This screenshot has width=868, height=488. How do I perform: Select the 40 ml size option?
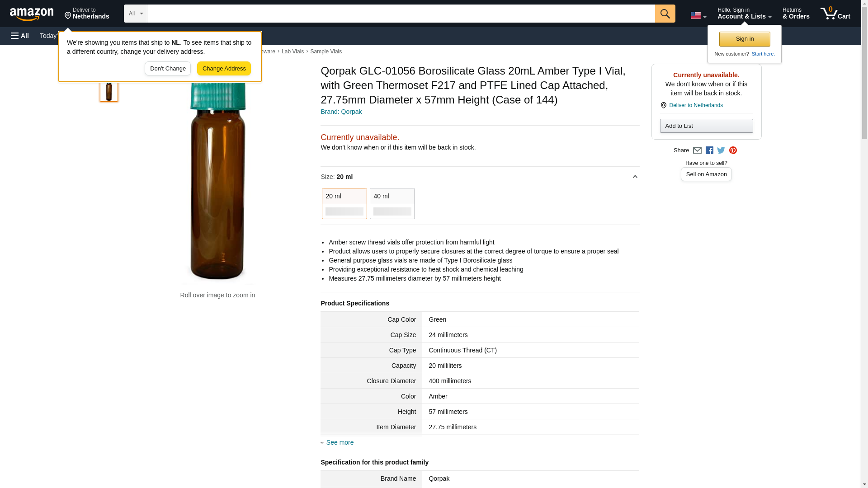click(x=392, y=203)
